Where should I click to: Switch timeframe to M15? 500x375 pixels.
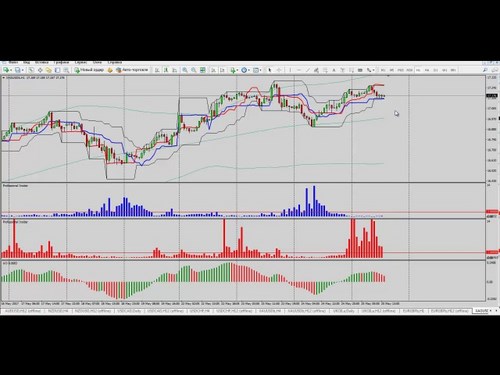pyautogui.click(x=401, y=70)
